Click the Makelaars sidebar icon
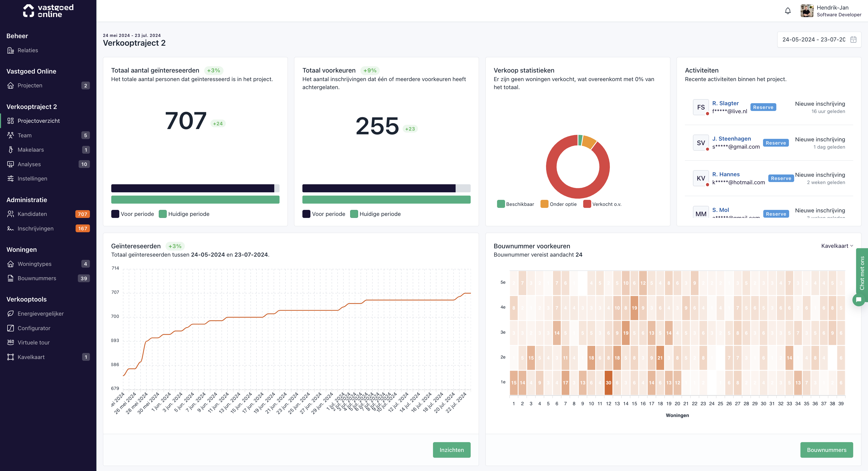Screen dimensions: 868x471 pyautogui.click(x=11, y=150)
